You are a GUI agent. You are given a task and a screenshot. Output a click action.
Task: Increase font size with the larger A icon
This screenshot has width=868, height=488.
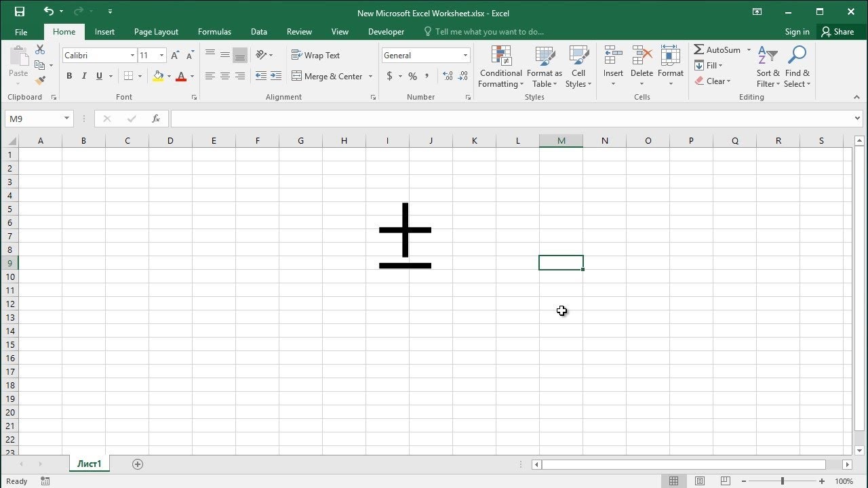point(176,55)
